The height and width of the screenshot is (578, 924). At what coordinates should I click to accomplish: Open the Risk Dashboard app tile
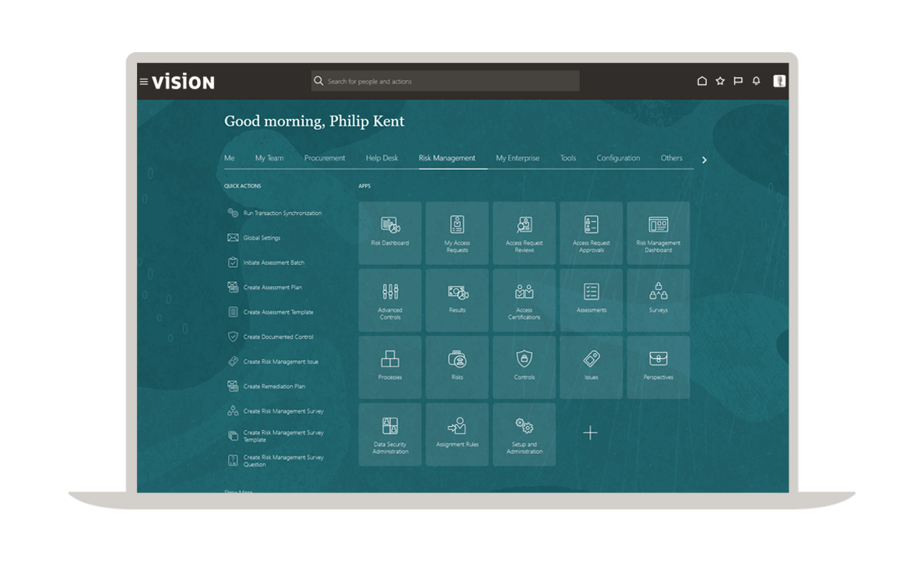tap(390, 233)
